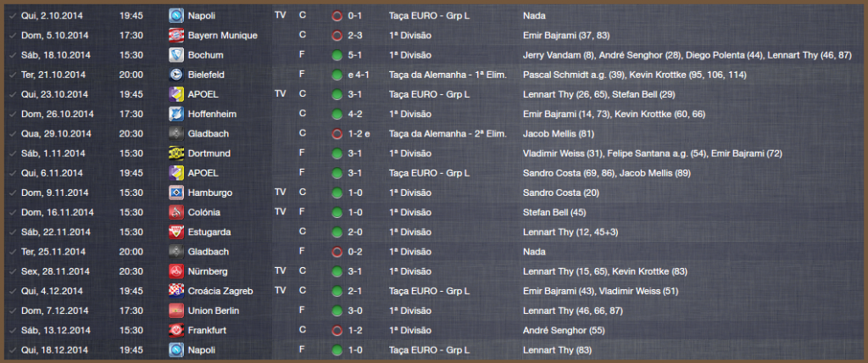This screenshot has height=363, width=868.
Task: Toggle the checkmark on the 9.11.2014 row
Action: (x=10, y=193)
